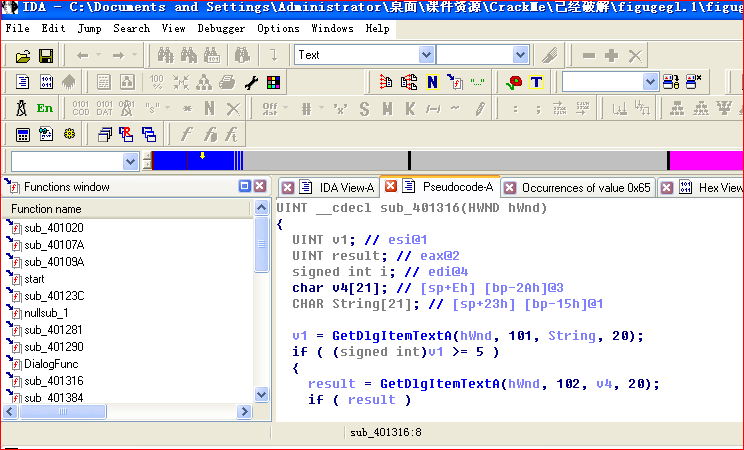The width and height of the screenshot is (744, 450).
Task: Select sub_401316 in the functions list
Action: click(54, 381)
